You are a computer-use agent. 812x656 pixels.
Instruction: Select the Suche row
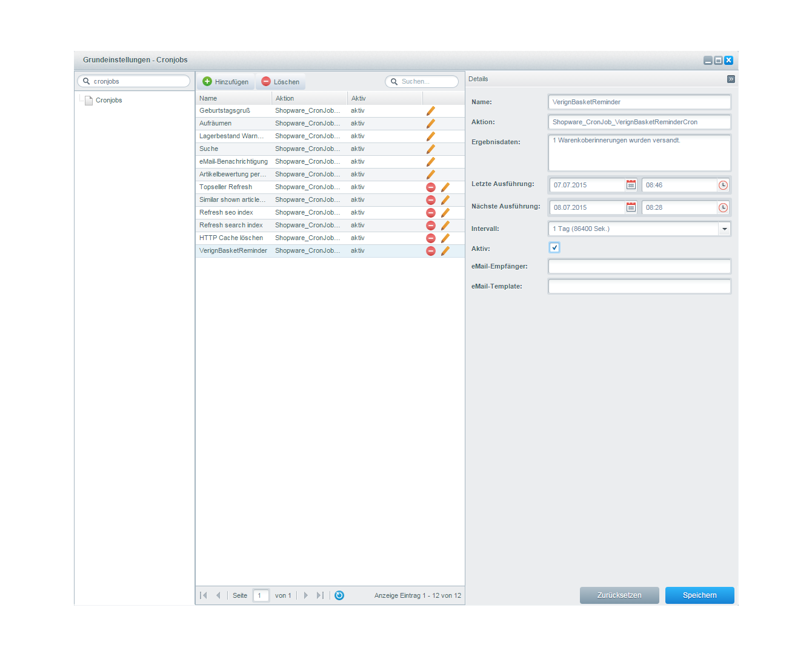330,149
